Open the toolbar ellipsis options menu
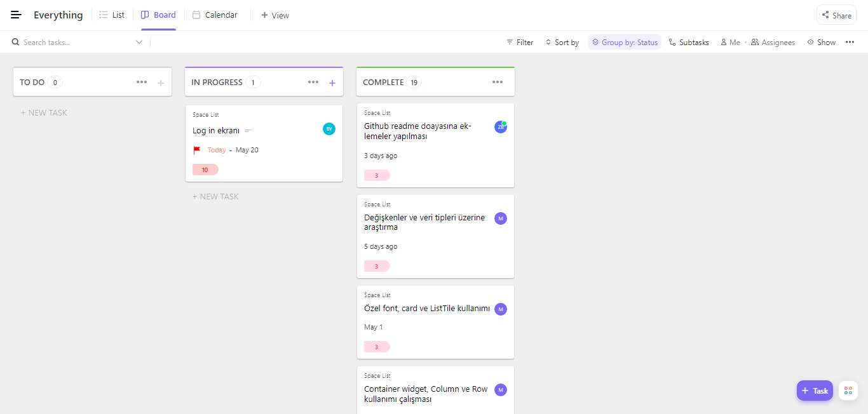Image resolution: width=868 pixels, height=414 pixels. tap(850, 42)
